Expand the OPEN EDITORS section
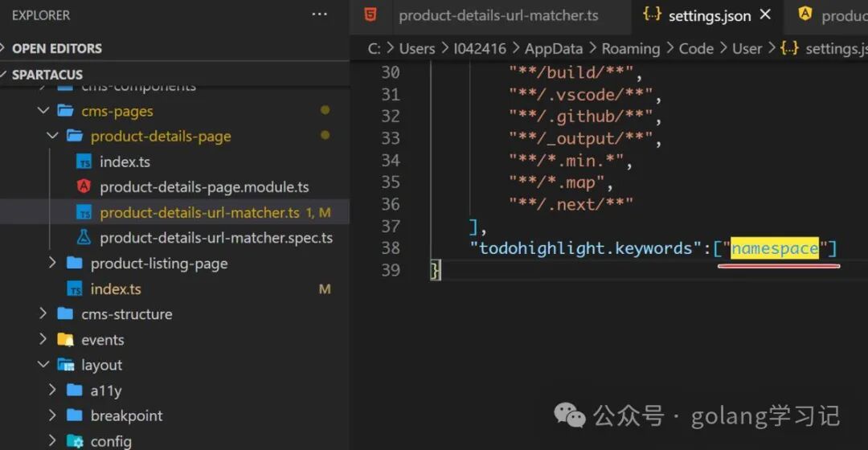 point(6,48)
